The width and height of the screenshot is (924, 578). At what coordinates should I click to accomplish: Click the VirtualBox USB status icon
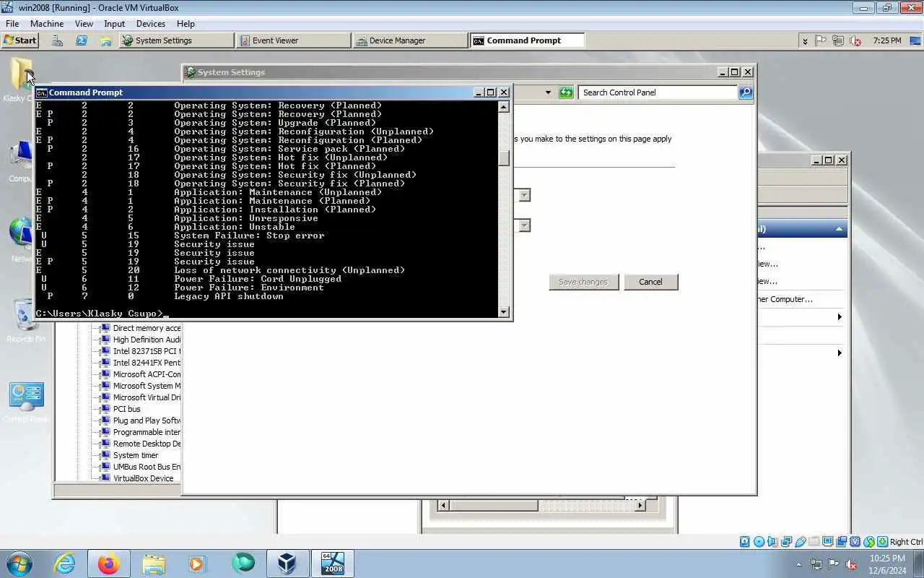point(801,542)
